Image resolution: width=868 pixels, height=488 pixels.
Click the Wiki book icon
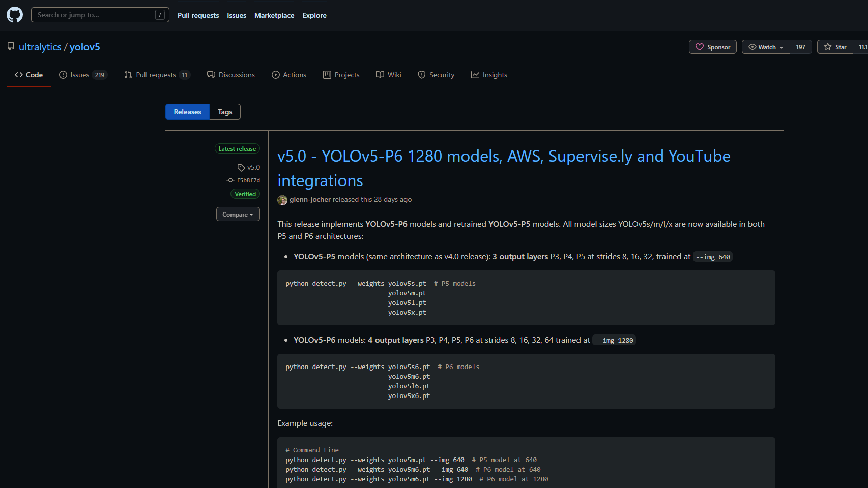(x=380, y=75)
